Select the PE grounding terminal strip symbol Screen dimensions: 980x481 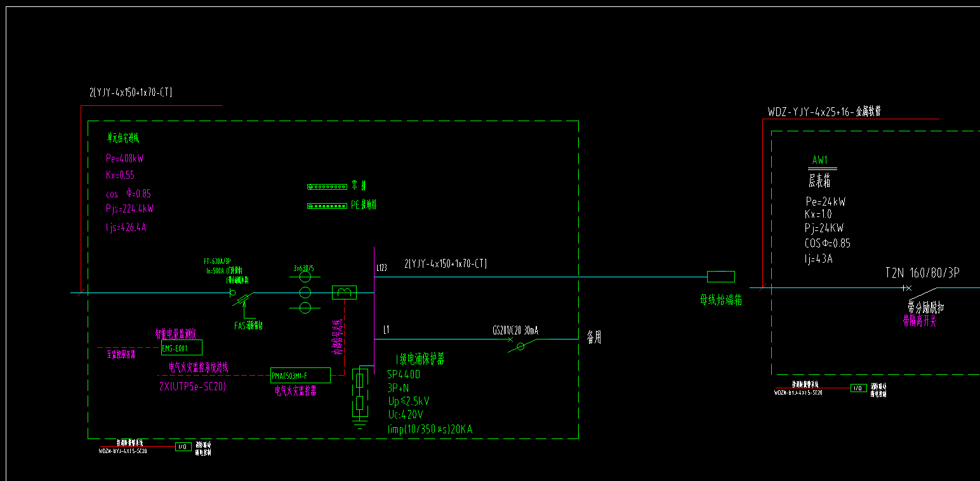(326, 206)
